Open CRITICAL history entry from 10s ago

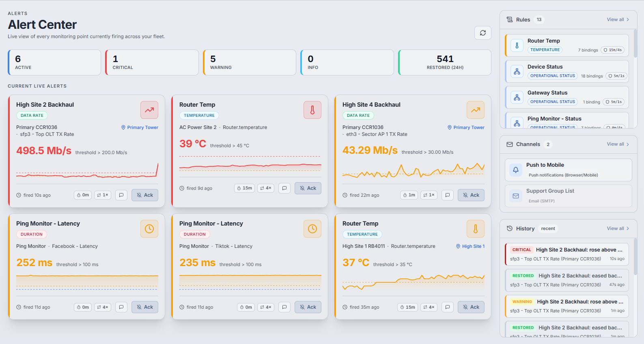pyautogui.click(x=567, y=254)
